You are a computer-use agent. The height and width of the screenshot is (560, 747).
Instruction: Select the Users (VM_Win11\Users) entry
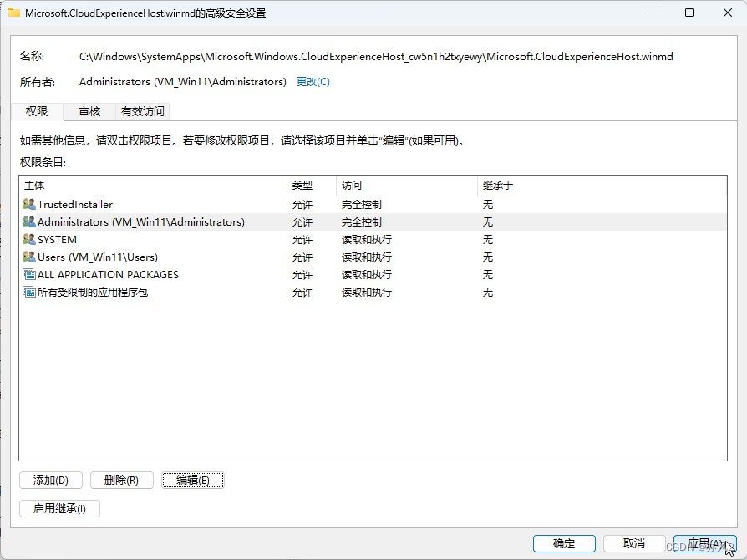[x=373, y=257]
